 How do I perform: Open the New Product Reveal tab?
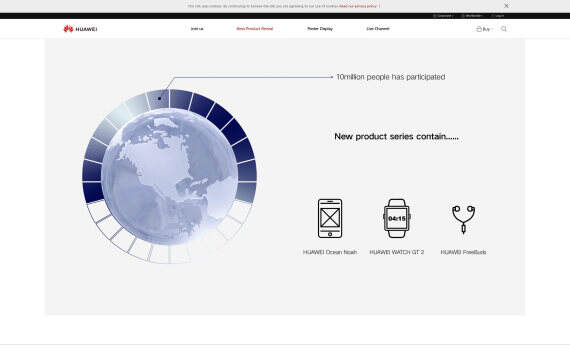(x=254, y=29)
